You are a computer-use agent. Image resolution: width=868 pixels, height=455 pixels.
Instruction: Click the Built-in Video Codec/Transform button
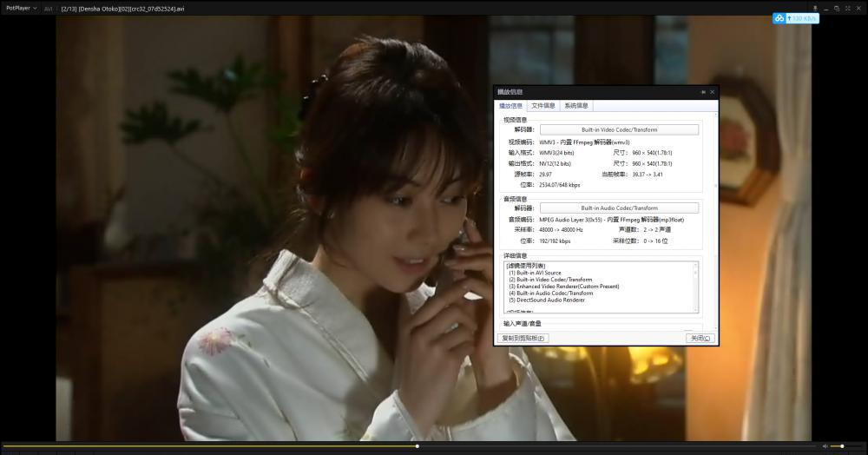619,129
